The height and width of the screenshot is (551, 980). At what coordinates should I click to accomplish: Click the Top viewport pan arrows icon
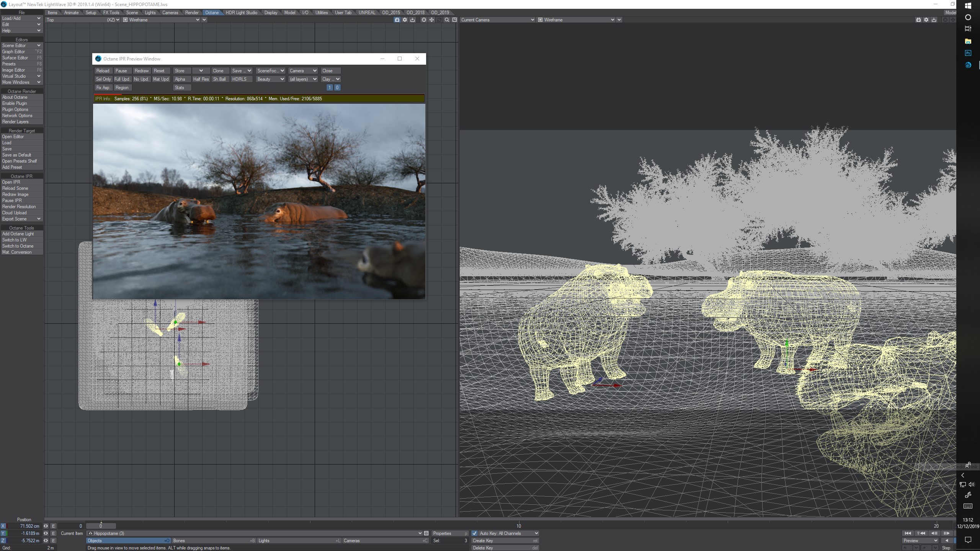pos(431,20)
